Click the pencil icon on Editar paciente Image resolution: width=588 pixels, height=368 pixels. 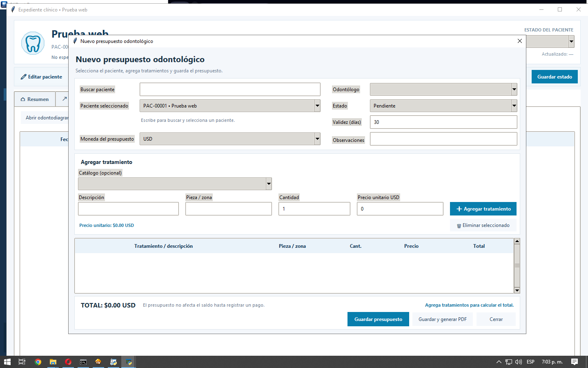coord(24,77)
